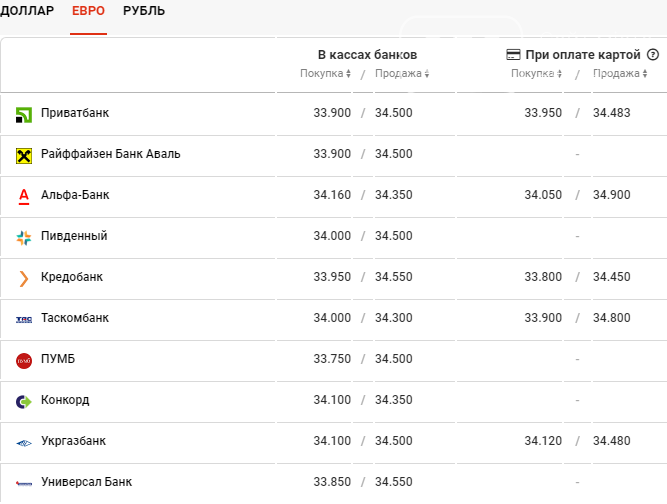Switch to the РУБЛЬ tab
This screenshot has width=667, height=504.
point(144,11)
